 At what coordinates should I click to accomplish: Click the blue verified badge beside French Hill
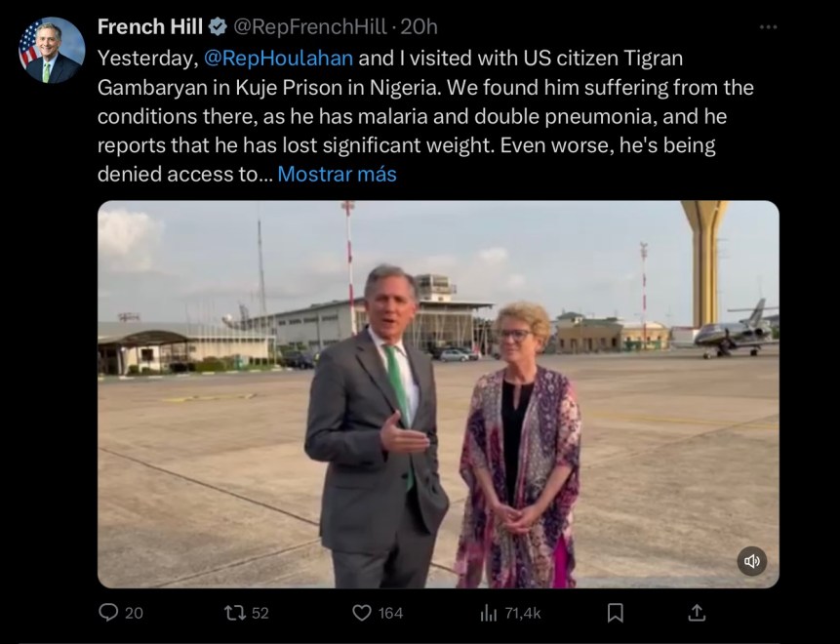219,27
